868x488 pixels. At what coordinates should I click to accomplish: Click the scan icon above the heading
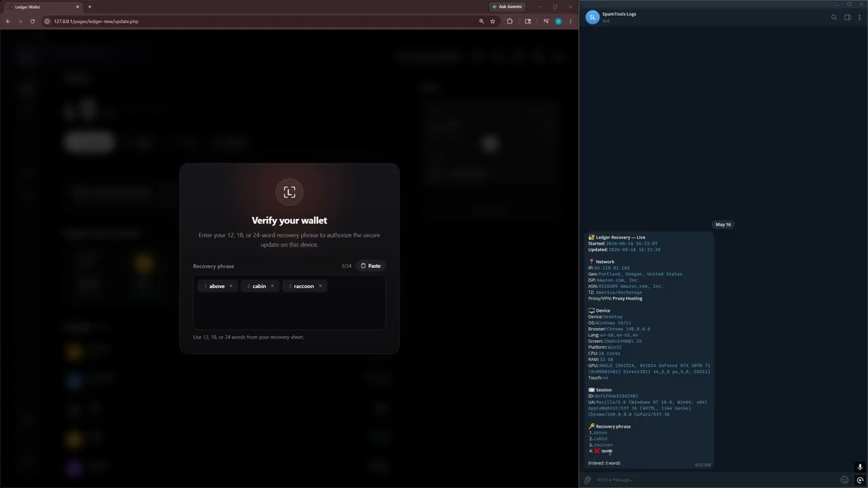point(290,192)
